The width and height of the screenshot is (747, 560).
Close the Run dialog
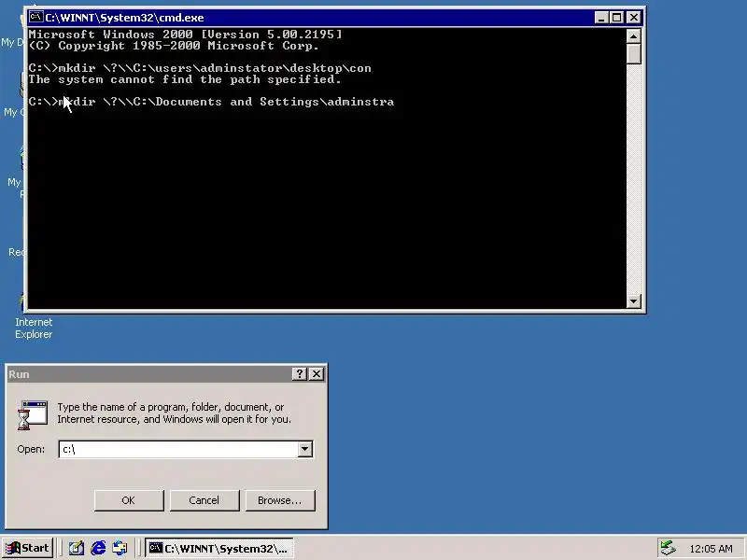(317, 374)
